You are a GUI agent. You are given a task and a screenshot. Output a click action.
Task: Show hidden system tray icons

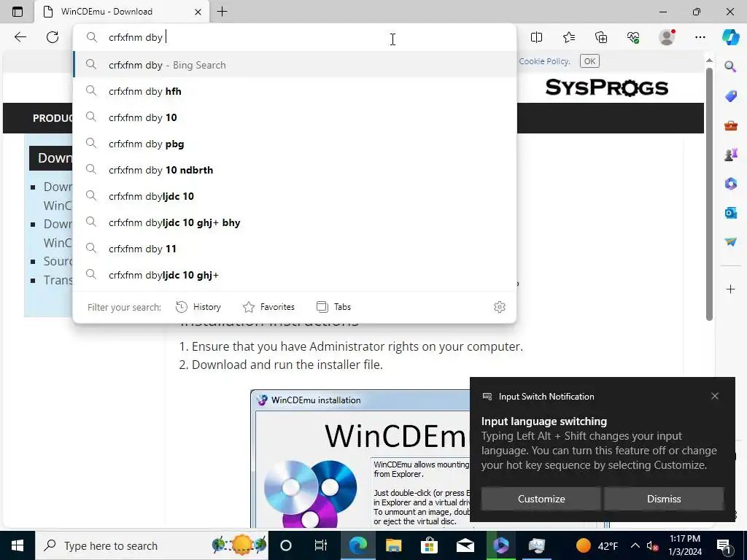point(635,545)
